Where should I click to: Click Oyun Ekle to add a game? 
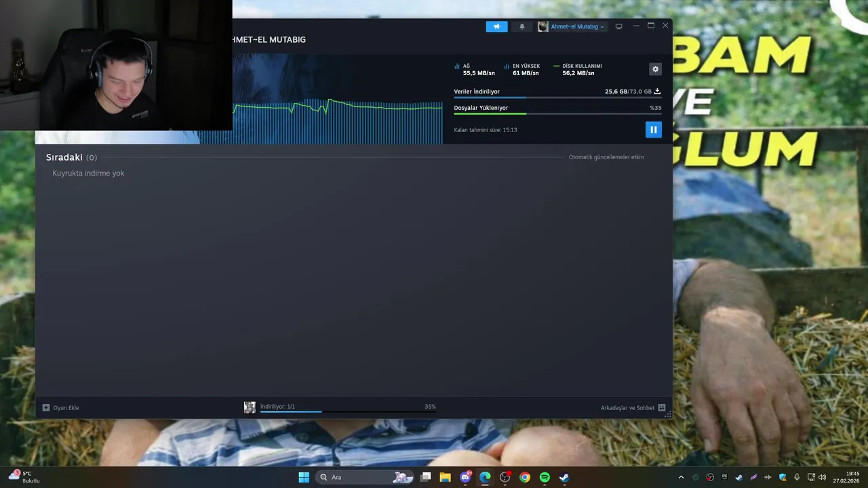[x=66, y=408]
